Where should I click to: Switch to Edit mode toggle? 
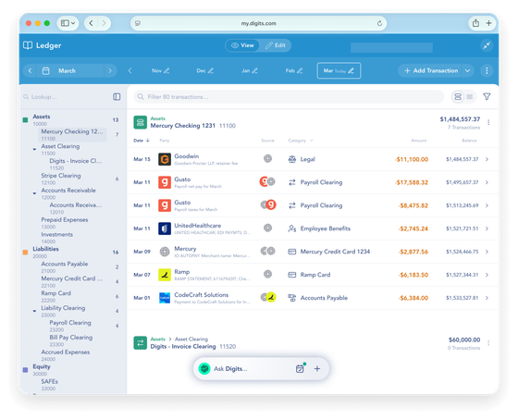pyautogui.click(x=276, y=45)
